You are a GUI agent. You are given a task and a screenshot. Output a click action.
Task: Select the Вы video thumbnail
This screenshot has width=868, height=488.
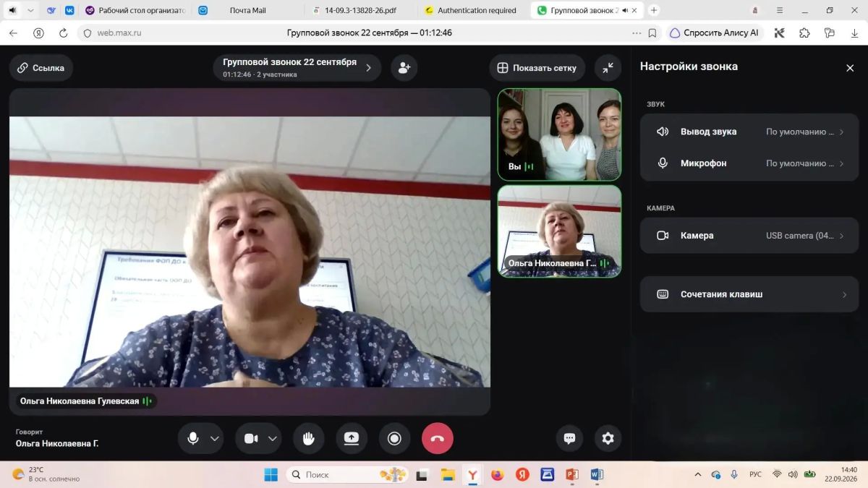[559, 134]
